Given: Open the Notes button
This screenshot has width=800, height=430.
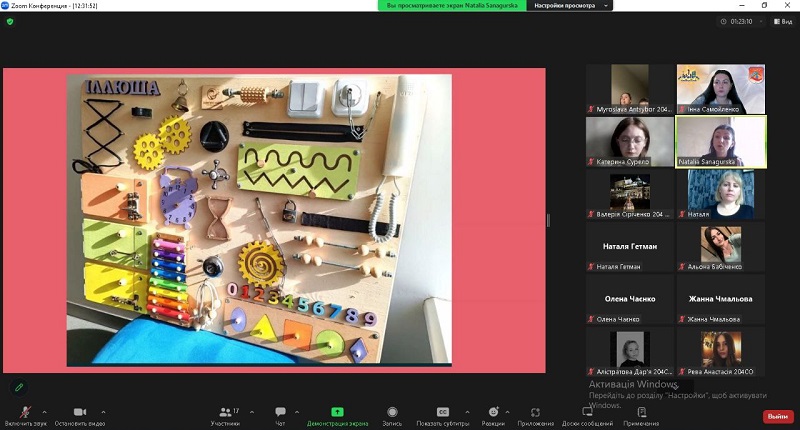Looking at the screenshot, I should pos(640,414).
